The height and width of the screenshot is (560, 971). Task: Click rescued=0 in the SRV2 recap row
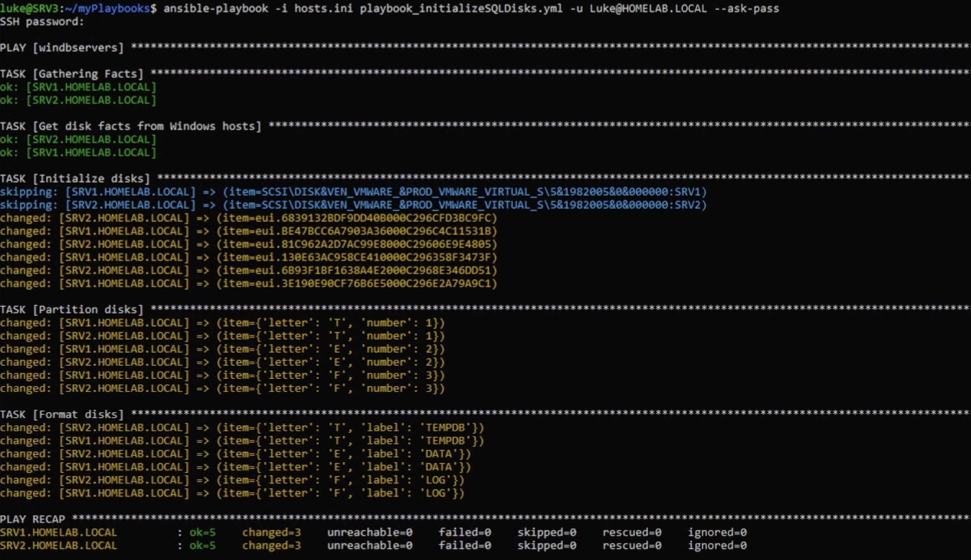point(632,546)
